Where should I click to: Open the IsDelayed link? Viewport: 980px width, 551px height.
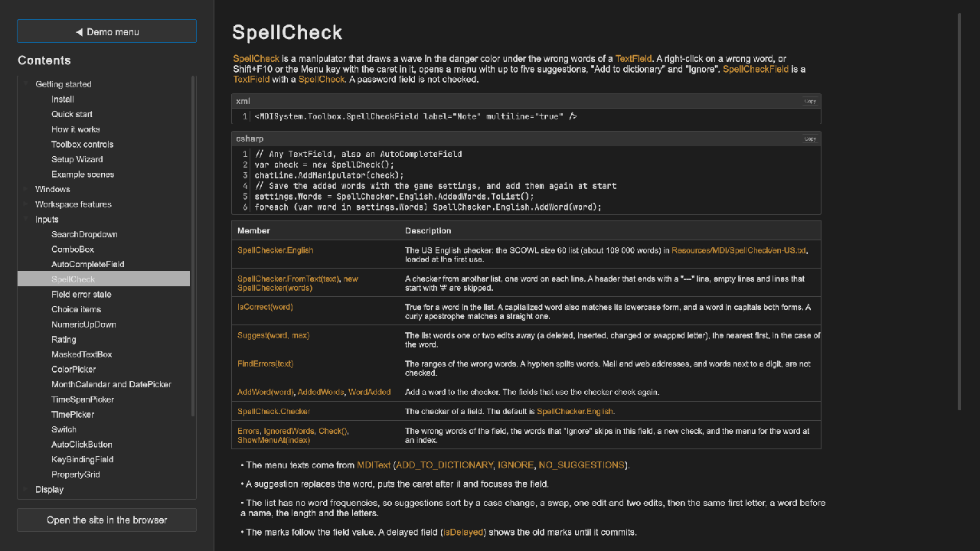pyautogui.click(x=463, y=532)
